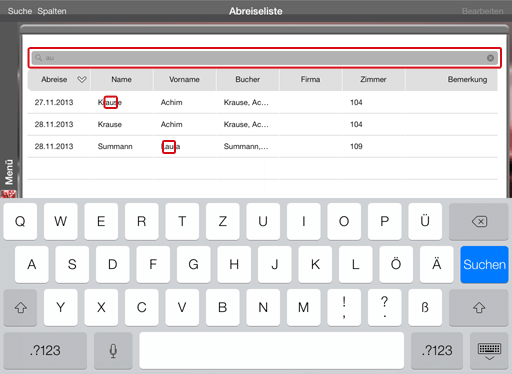
Task: Tap the Y key
Action: coord(61,307)
